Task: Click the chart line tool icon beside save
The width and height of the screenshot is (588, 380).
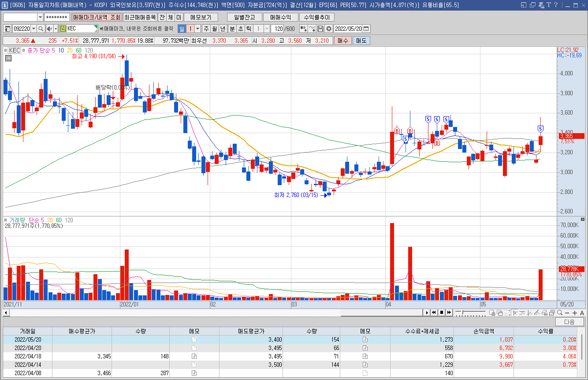Action: point(312,29)
